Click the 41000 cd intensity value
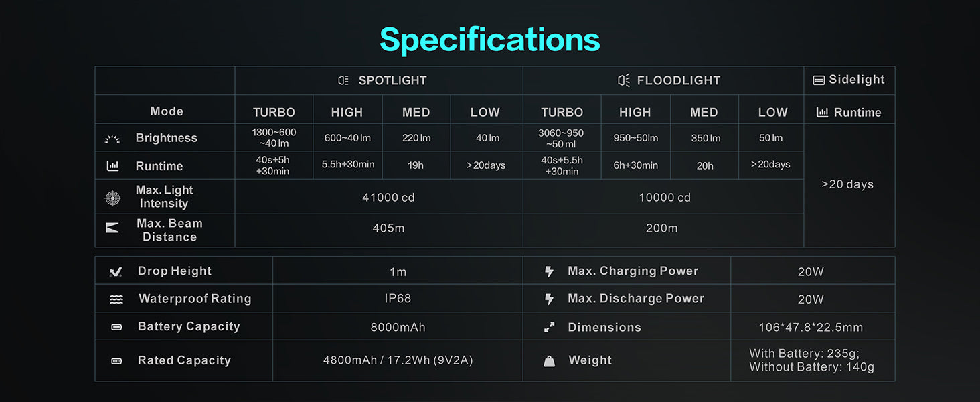The image size is (980, 402). (388, 198)
